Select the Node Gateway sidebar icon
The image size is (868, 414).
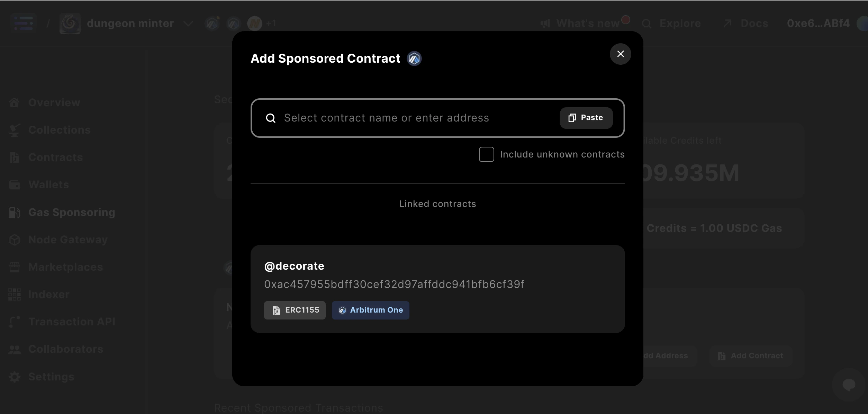coord(15,240)
